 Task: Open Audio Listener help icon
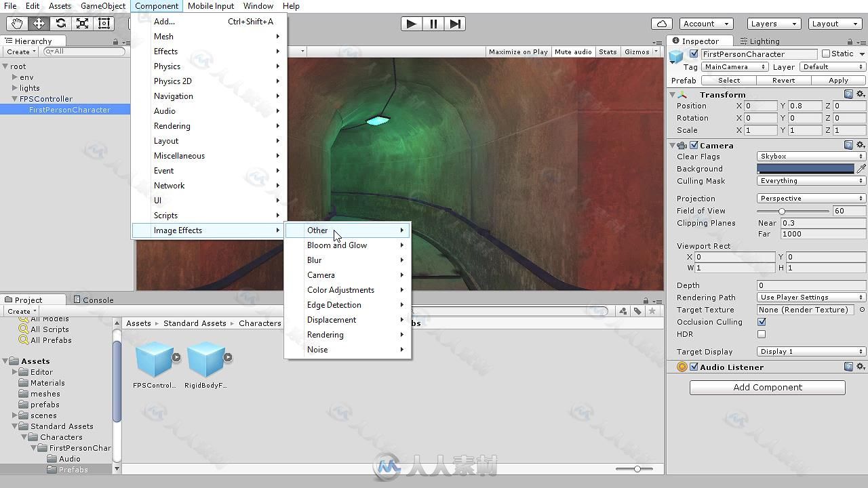click(x=848, y=367)
